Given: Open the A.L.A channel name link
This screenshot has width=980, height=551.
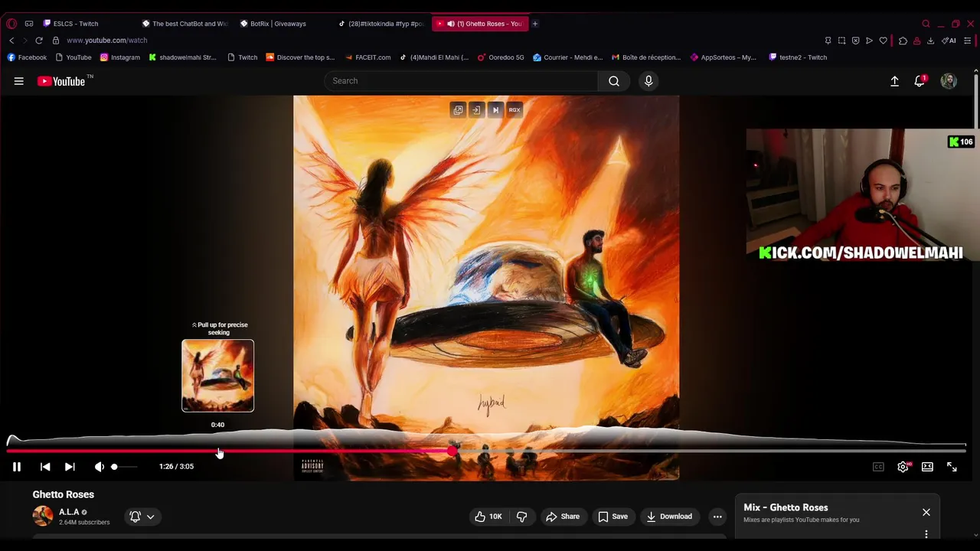Looking at the screenshot, I should [x=69, y=512].
